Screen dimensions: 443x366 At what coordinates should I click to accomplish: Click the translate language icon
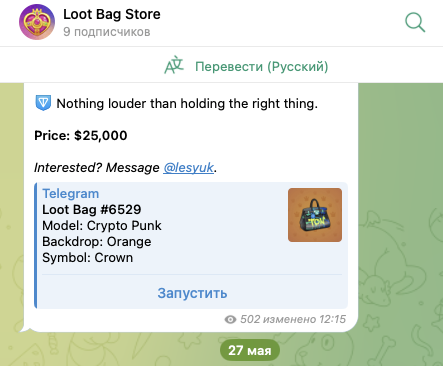pos(174,66)
